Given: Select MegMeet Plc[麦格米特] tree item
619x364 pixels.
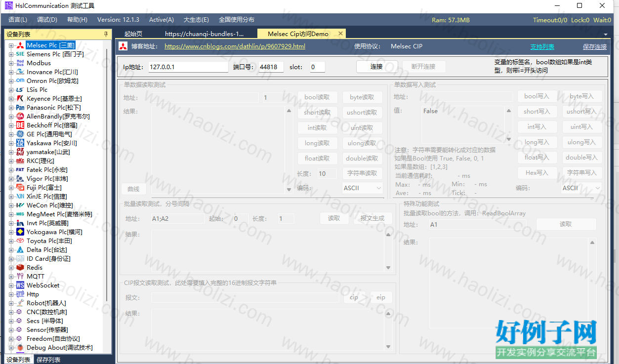Looking at the screenshot, I should (x=59, y=214).
